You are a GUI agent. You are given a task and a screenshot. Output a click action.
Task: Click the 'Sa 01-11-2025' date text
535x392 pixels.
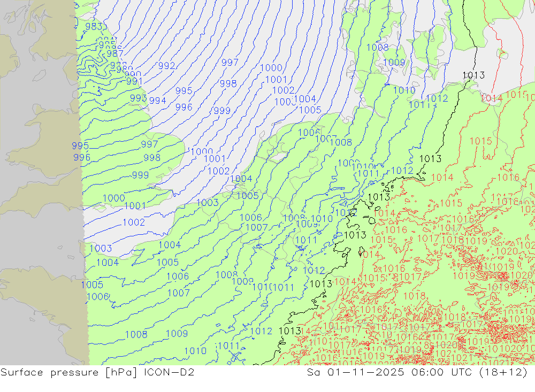(355, 372)
